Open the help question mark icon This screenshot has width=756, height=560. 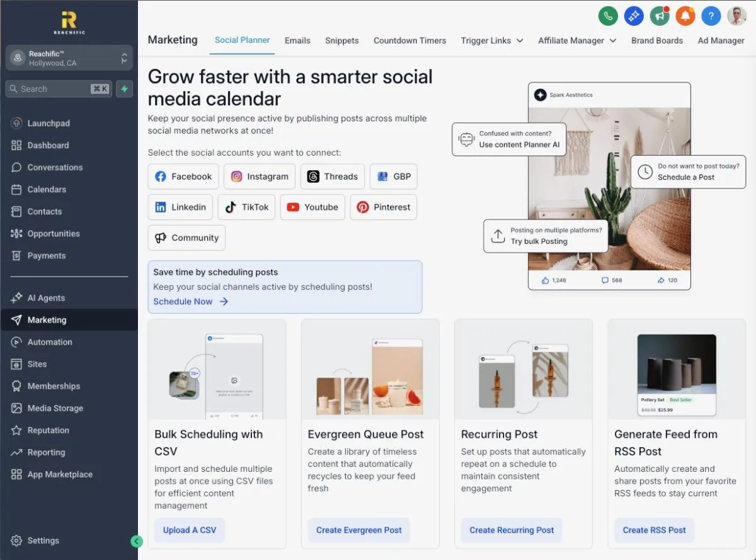(711, 16)
